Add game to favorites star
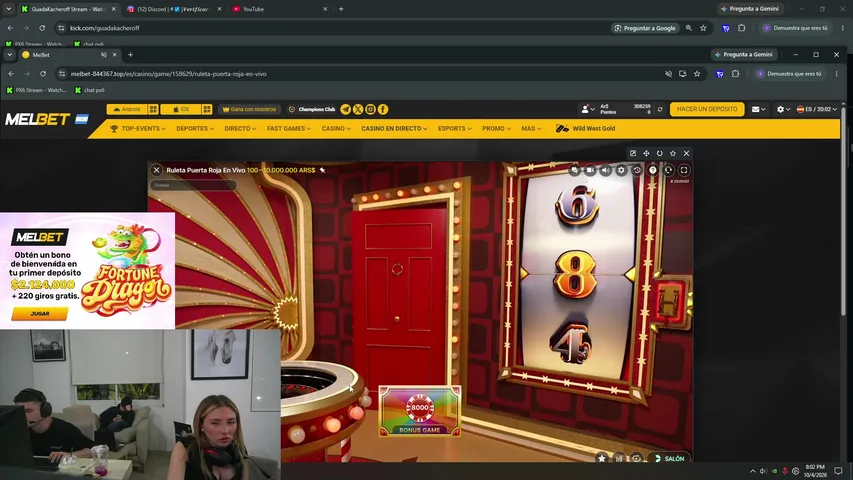The image size is (853, 480). coord(673,153)
